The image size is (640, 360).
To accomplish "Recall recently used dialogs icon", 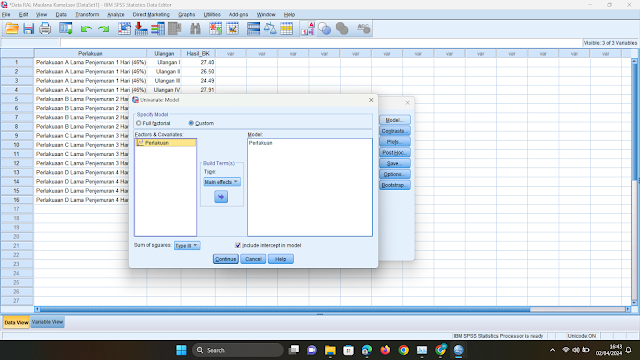I will tap(66, 29).
